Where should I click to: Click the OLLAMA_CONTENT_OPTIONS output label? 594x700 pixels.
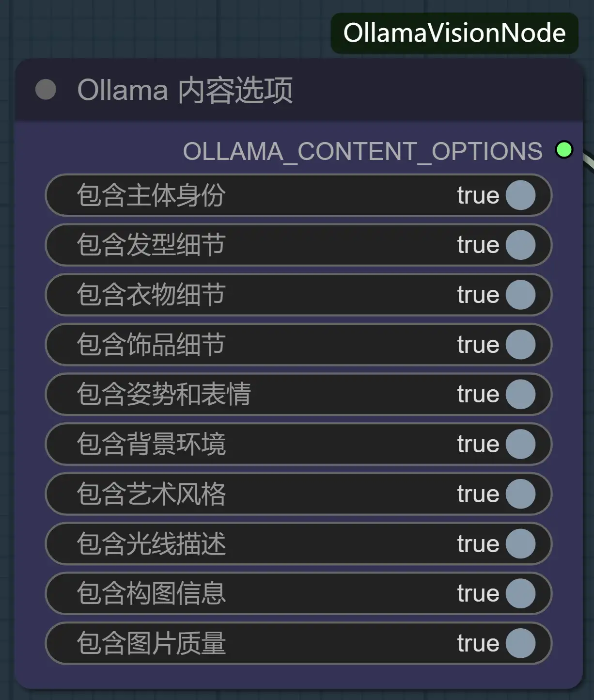[x=362, y=151]
